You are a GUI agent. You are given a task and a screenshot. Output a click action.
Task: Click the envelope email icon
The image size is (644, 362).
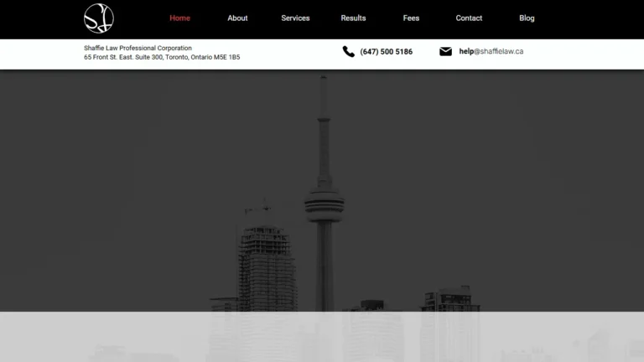coord(445,51)
